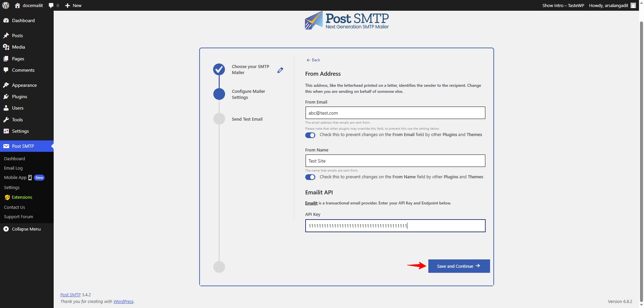The image size is (644, 308).
Task: Click the Tools wrench icon
Action: (6, 120)
